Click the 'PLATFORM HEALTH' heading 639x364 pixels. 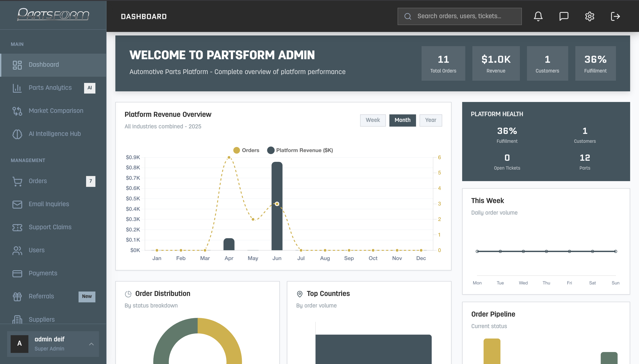(x=497, y=114)
